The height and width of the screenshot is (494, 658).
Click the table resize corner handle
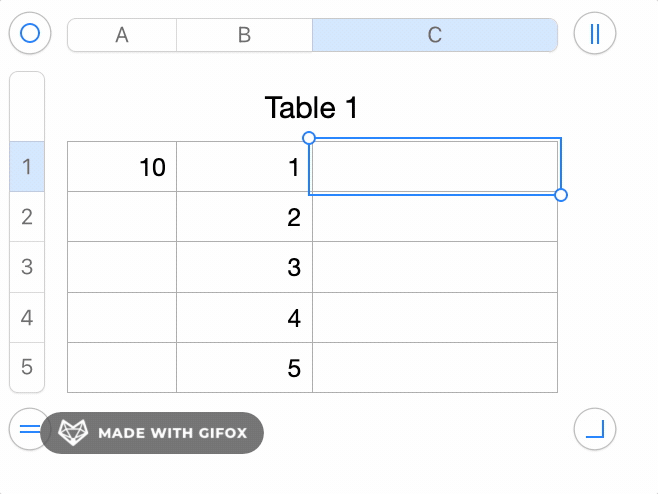(x=595, y=430)
